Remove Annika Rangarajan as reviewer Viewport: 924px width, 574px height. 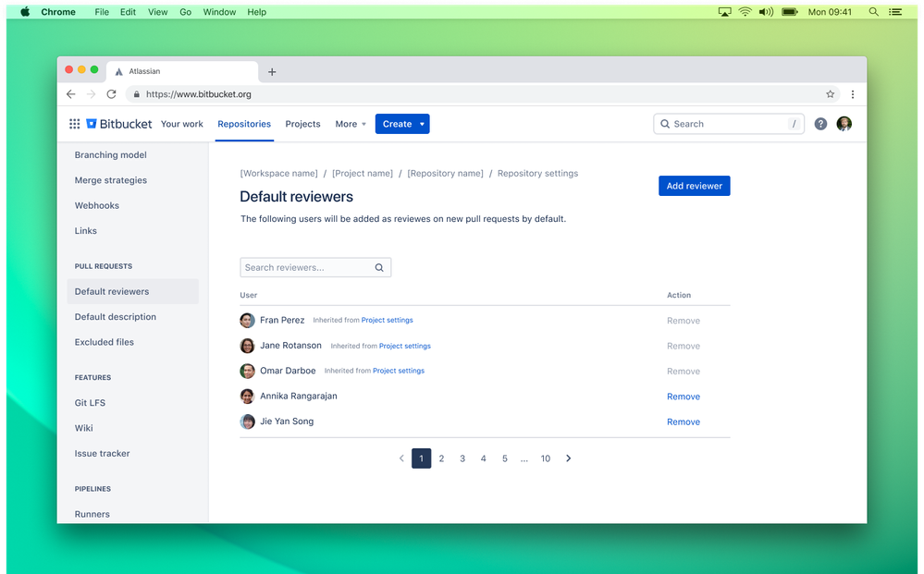coord(683,397)
